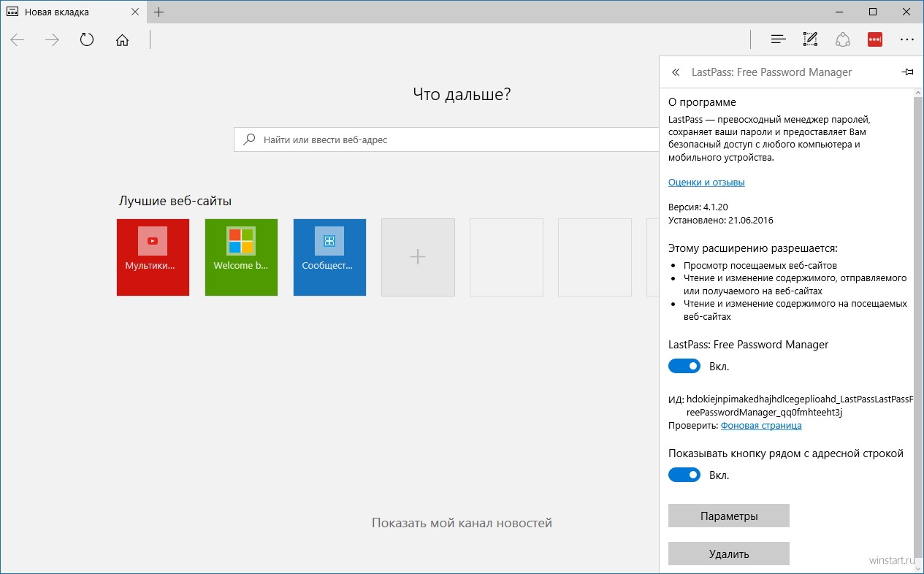This screenshot has width=924, height=574.
Task: Open the More actions menu
Action: click(x=907, y=39)
